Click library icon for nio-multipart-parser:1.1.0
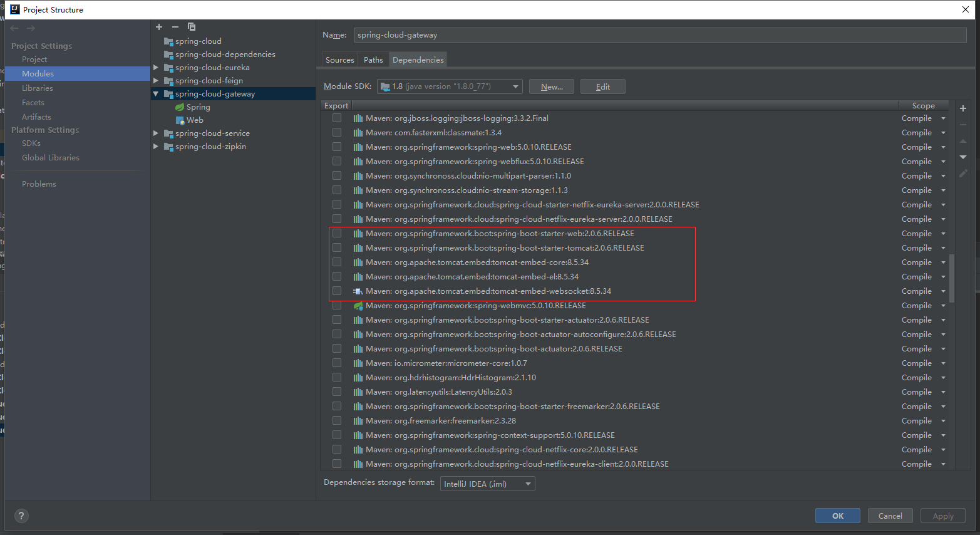 tap(358, 176)
